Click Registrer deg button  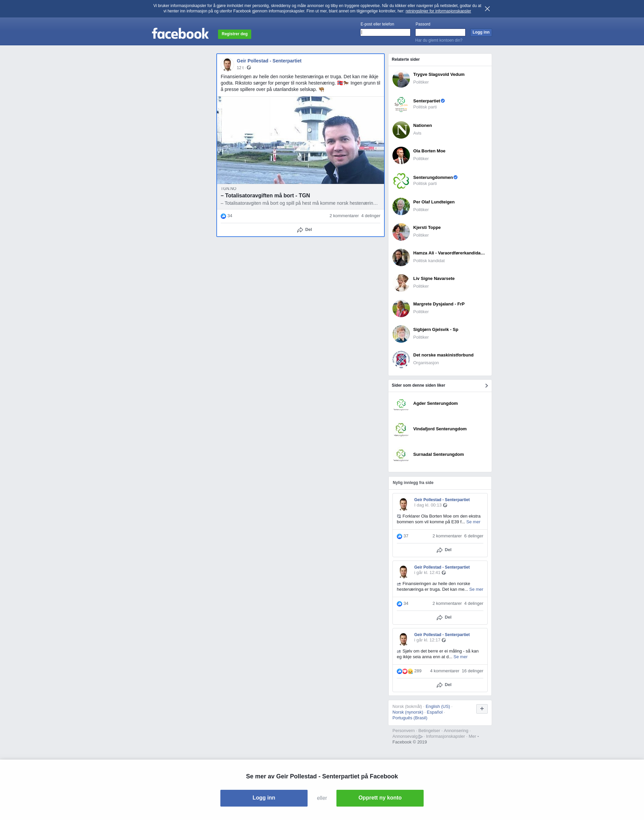[234, 34]
